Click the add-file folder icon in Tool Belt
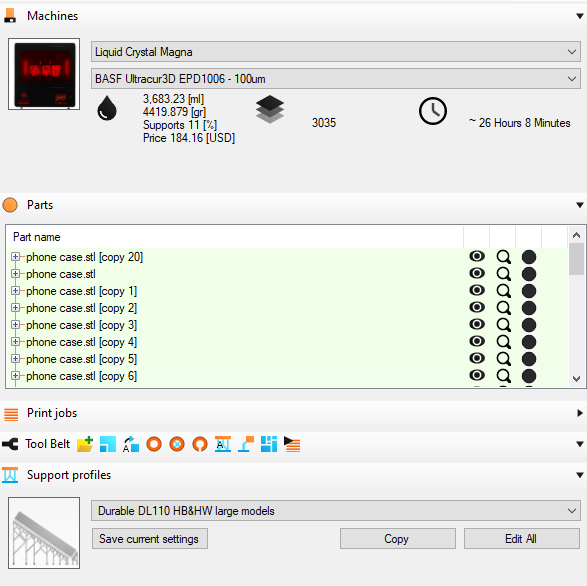The width and height of the screenshot is (587, 586). point(85,444)
